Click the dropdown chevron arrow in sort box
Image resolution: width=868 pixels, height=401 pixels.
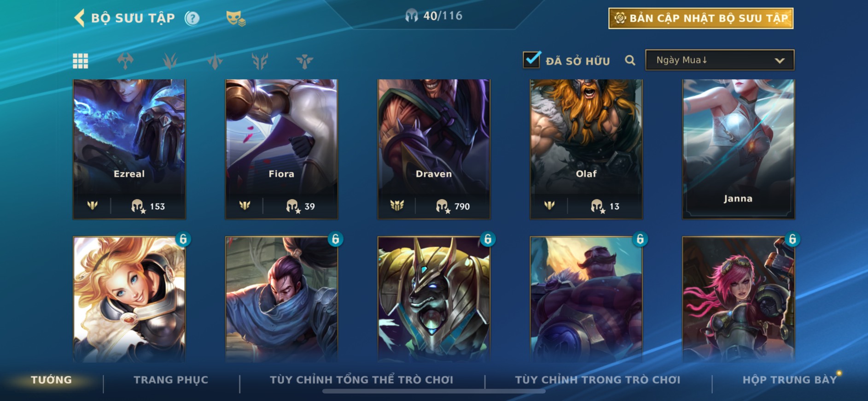click(780, 60)
